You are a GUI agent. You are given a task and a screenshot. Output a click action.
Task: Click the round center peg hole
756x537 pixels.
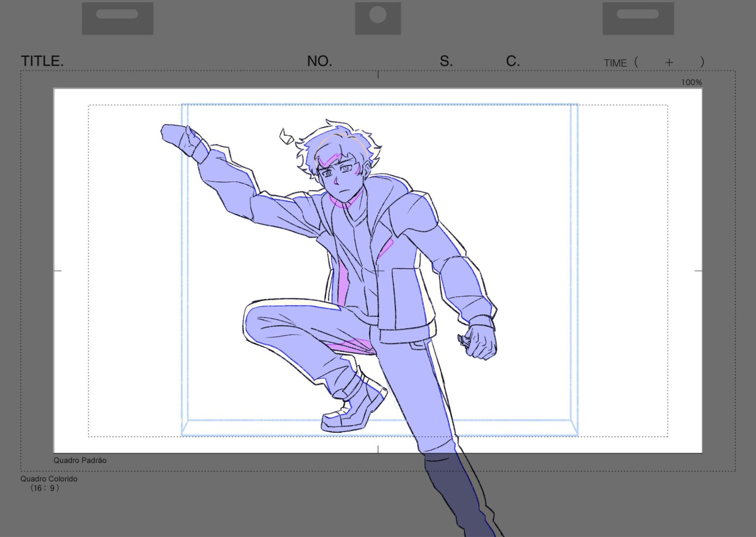click(378, 15)
